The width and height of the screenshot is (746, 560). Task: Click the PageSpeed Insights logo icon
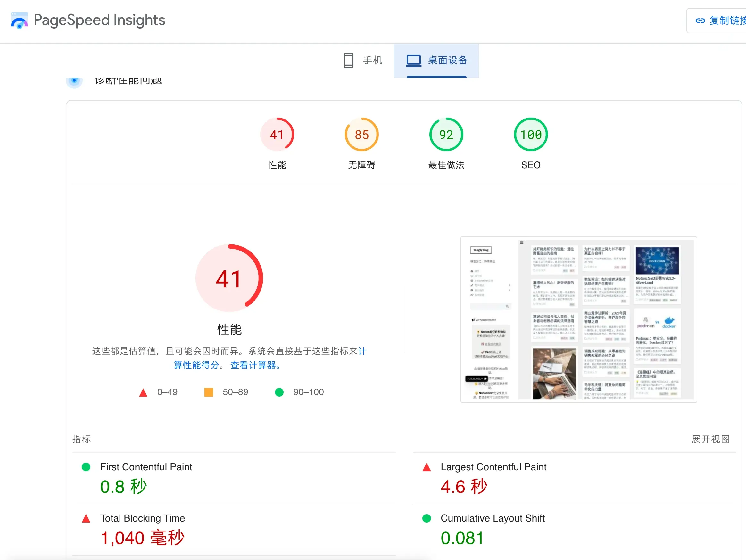coord(19,21)
